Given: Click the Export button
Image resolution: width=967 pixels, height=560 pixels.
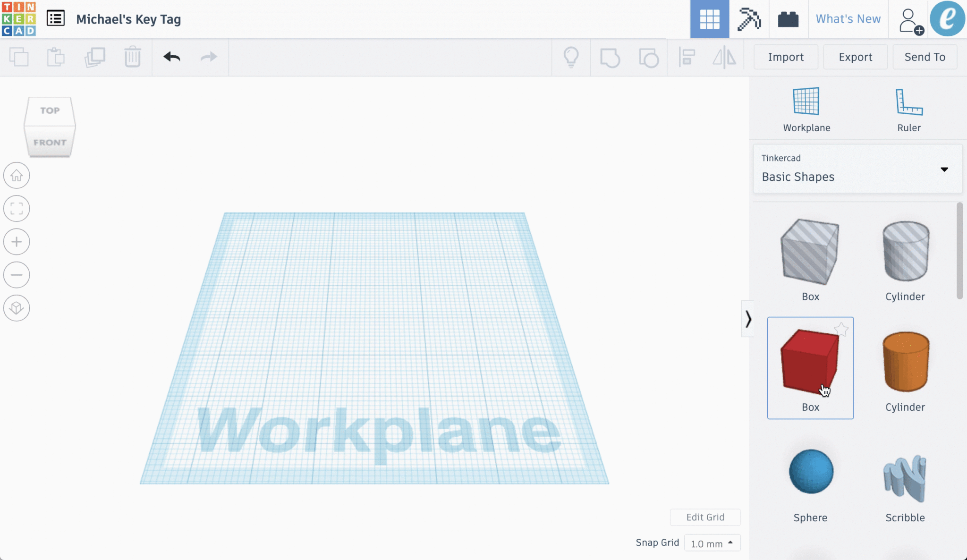Looking at the screenshot, I should (855, 57).
